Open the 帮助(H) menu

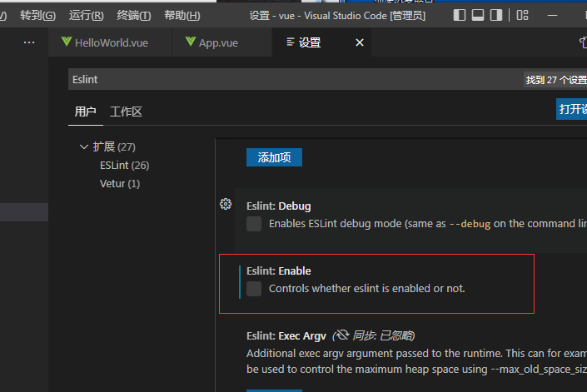coord(182,15)
